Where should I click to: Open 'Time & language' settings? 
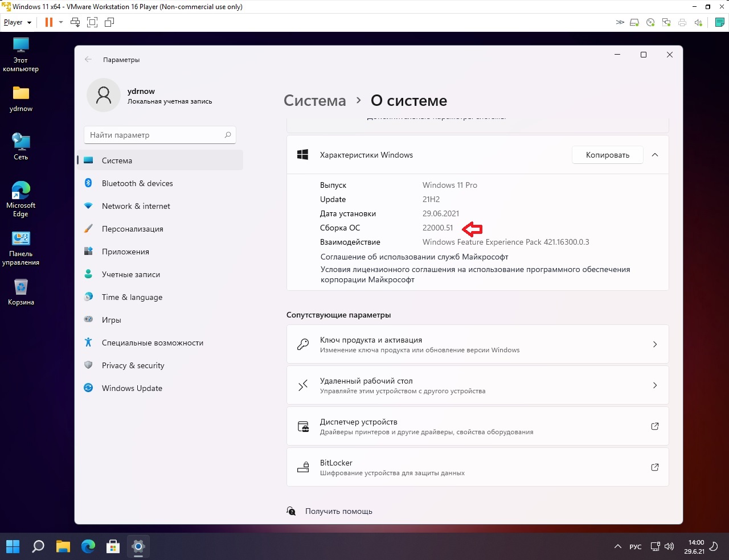click(160, 297)
